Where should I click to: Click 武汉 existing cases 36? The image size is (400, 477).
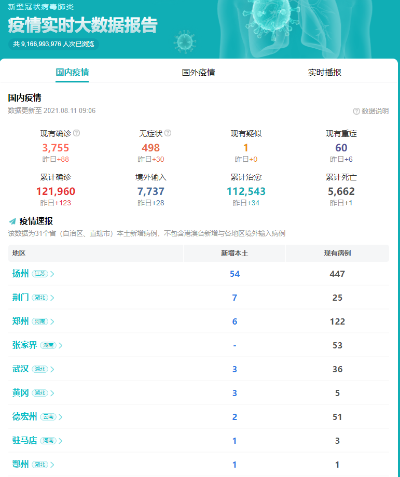[337, 369]
